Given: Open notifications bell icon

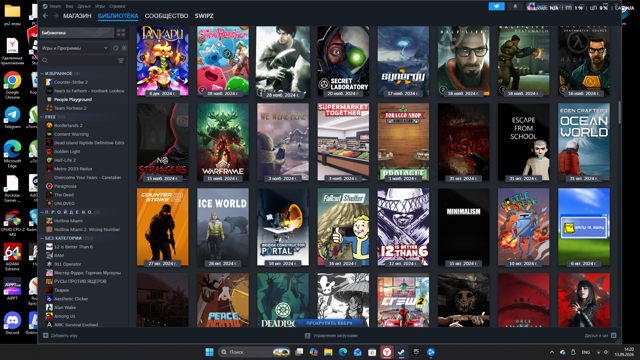Looking at the screenshot, I should 515,6.
